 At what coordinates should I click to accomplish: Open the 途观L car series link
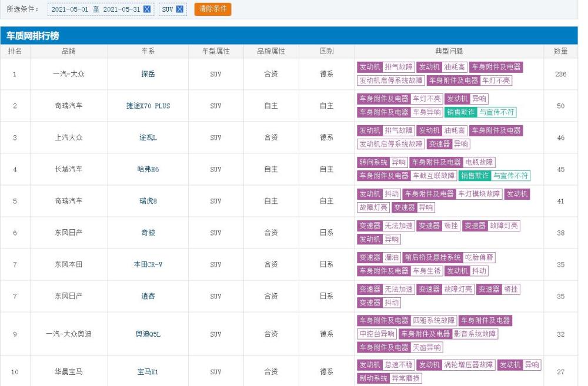[148, 137]
